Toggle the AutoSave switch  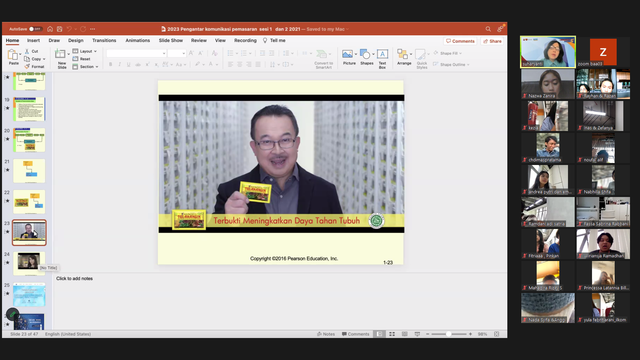(36, 29)
